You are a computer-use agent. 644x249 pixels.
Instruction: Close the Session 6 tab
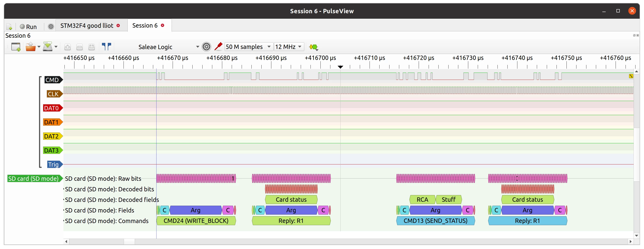163,25
